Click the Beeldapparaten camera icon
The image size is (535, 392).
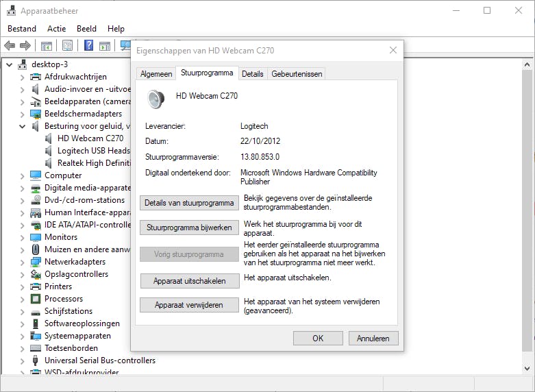[x=36, y=101]
